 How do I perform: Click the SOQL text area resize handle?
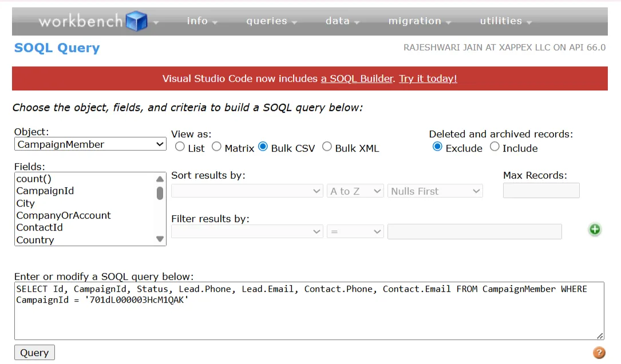coord(600,336)
